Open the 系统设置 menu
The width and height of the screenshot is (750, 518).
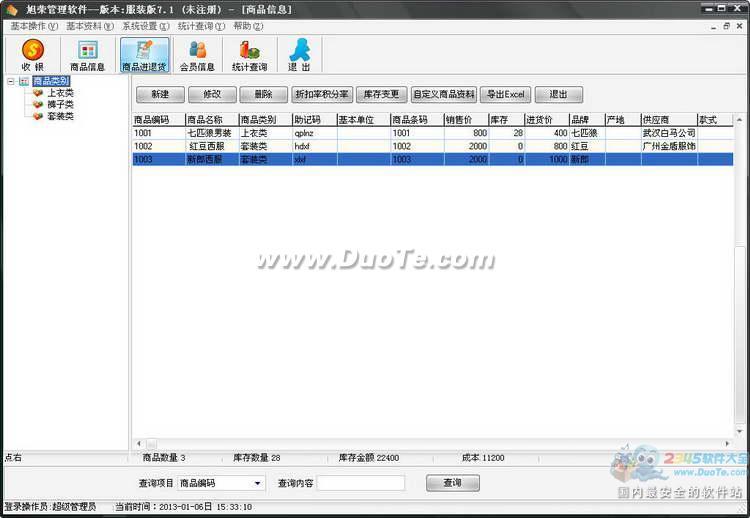point(143,26)
